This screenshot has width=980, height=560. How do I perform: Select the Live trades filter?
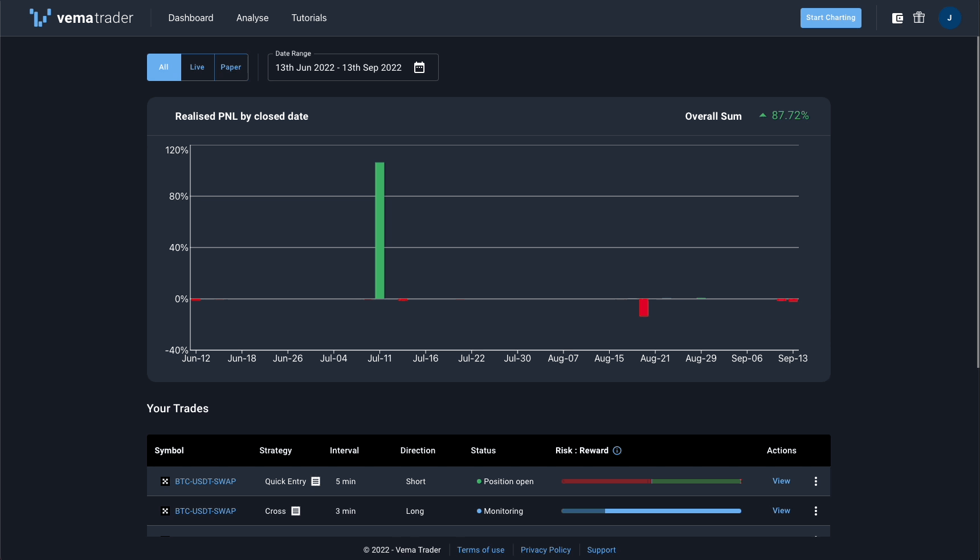click(197, 67)
